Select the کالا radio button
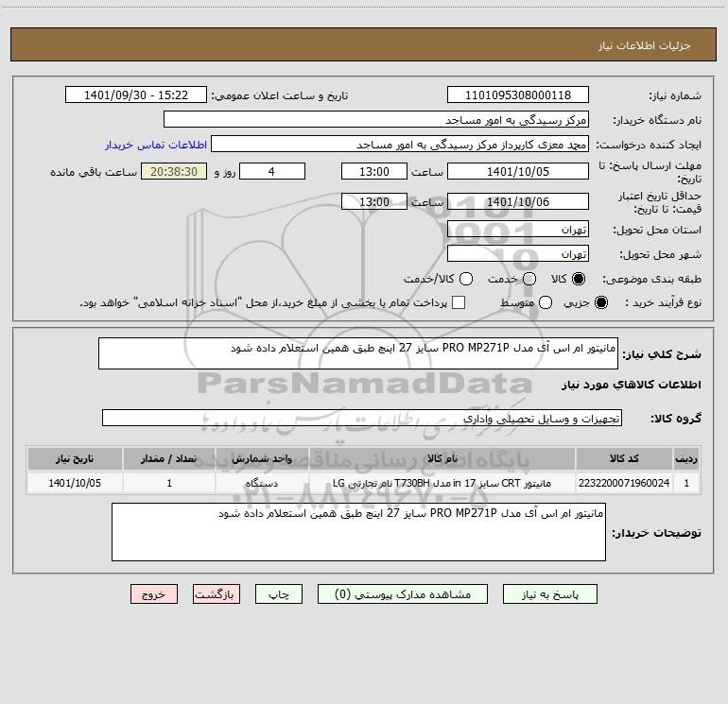Image resolution: width=728 pixels, height=704 pixels. click(579, 279)
